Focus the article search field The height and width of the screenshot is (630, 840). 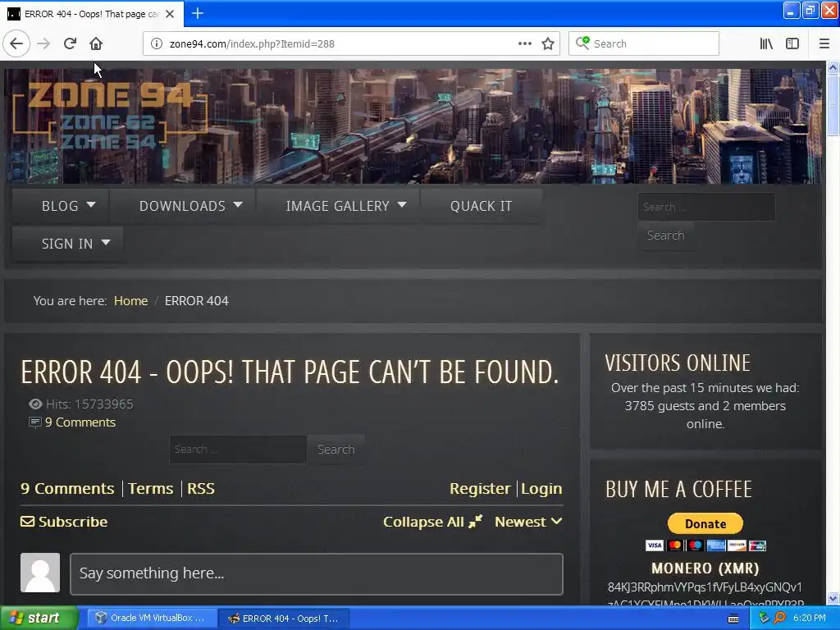238,450
